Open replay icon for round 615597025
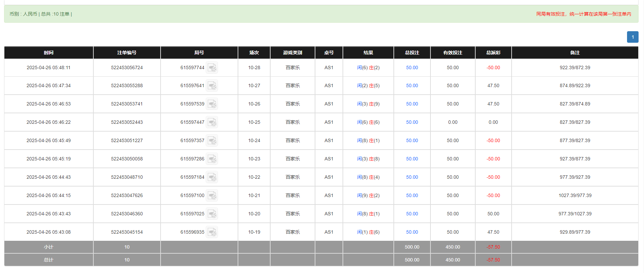644x273 pixels. [212, 214]
